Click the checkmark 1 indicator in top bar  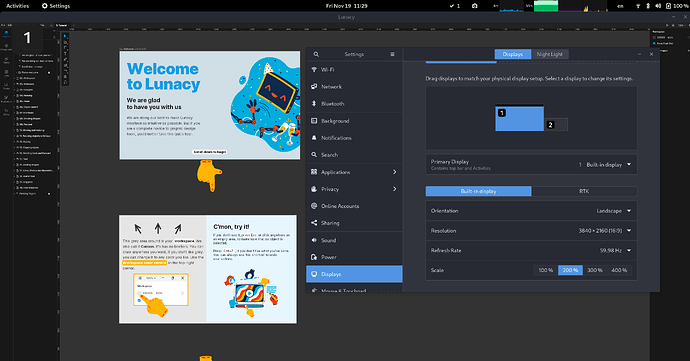coord(455,6)
